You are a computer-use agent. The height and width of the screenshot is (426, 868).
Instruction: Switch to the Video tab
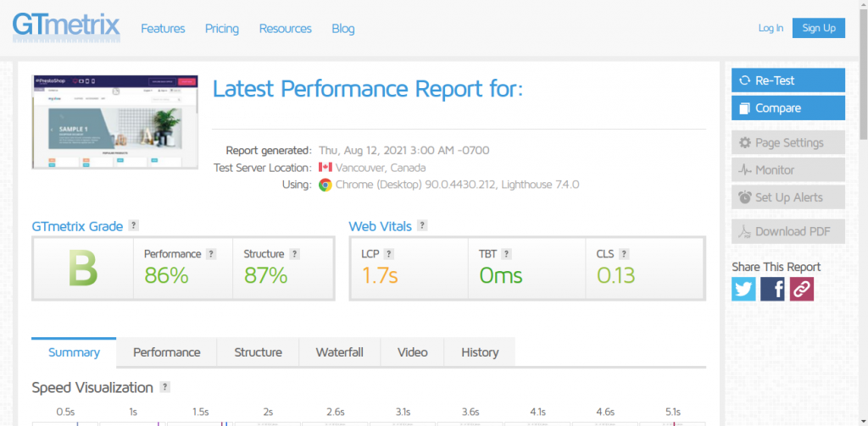pos(413,352)
